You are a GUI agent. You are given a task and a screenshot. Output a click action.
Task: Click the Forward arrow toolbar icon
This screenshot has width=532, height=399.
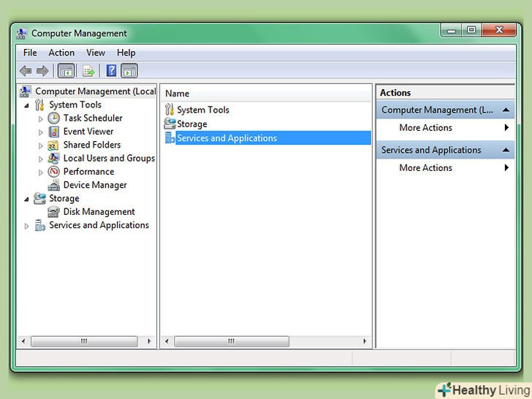(x=42, y=71)
